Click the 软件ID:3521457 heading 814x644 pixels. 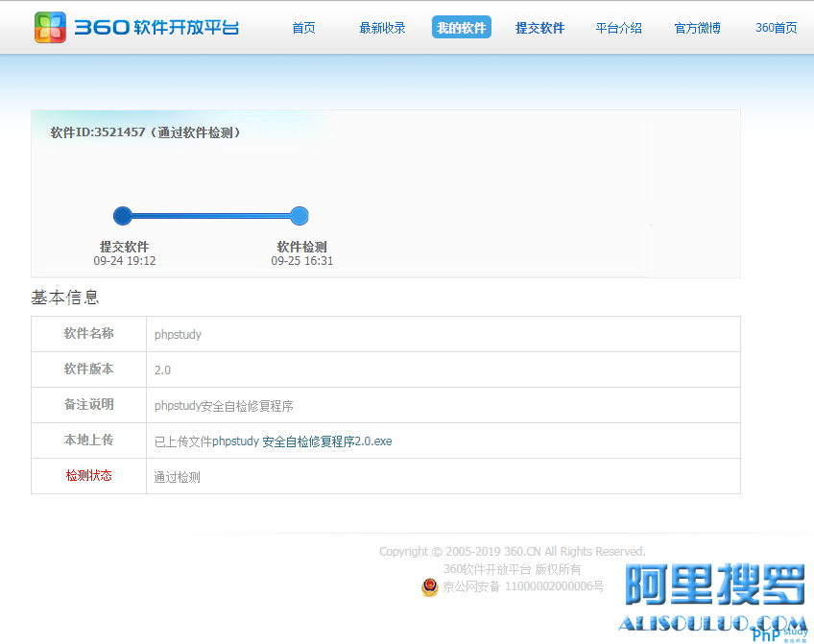click(x=145, y=132)
